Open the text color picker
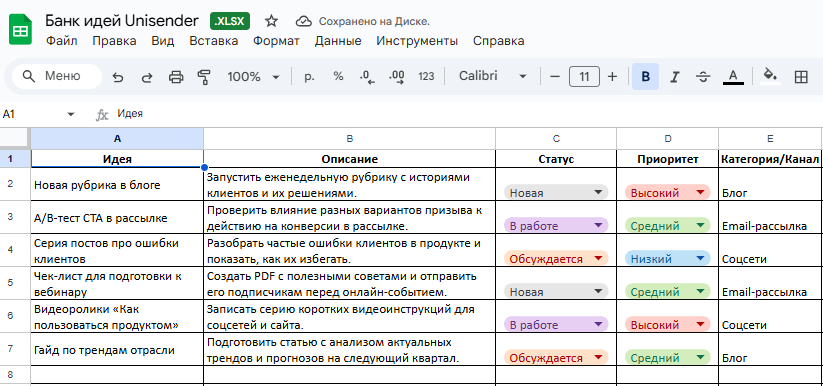Image resolution: width=823 pixels, height=386 pixels. tap(733, 77)
